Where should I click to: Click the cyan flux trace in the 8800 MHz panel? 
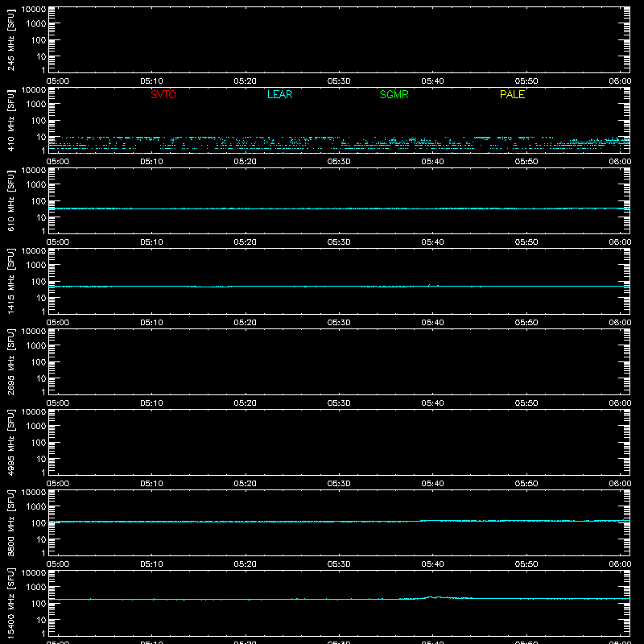pyautogui.click(x=339, y=522)
